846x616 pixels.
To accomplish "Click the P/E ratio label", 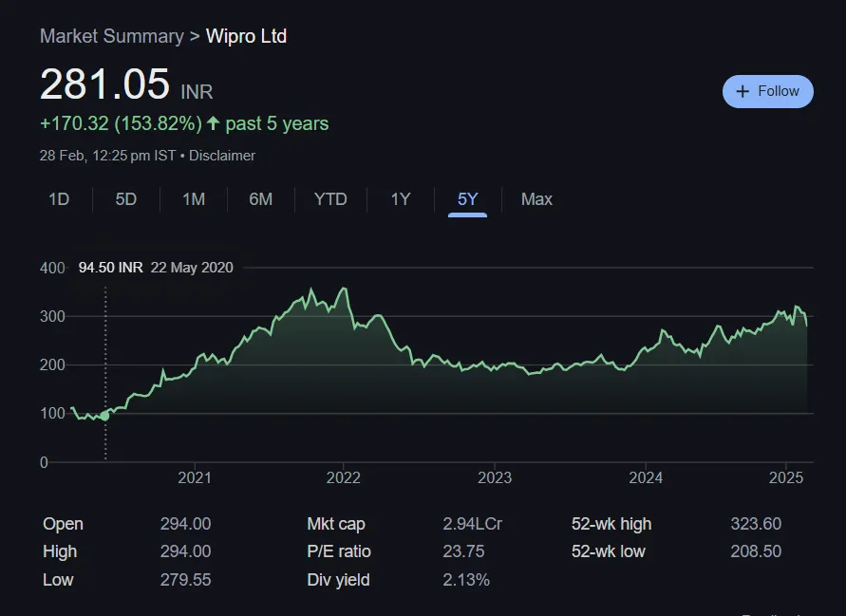I will coord(339,551).
